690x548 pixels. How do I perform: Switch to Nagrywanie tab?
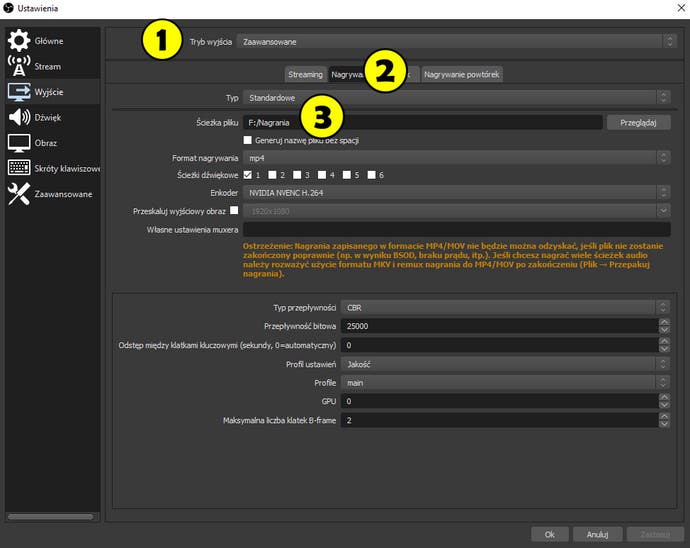(x=348, y=74)
